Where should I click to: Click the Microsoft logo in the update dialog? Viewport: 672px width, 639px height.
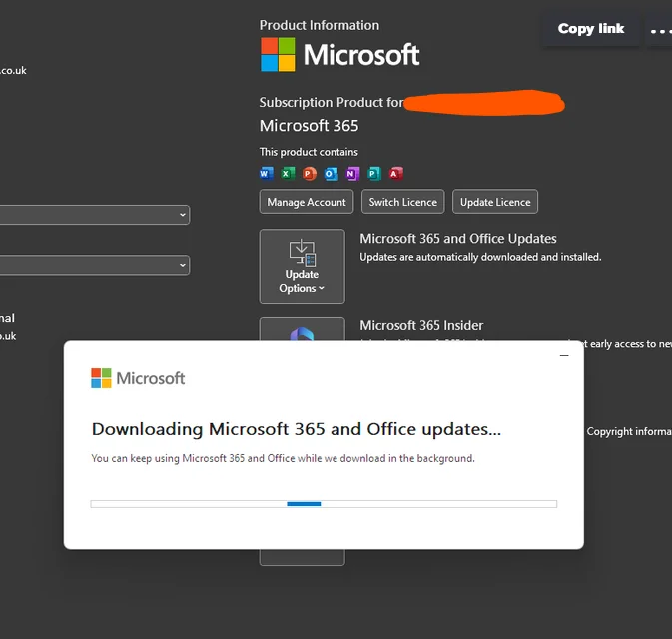pos(138,378)
